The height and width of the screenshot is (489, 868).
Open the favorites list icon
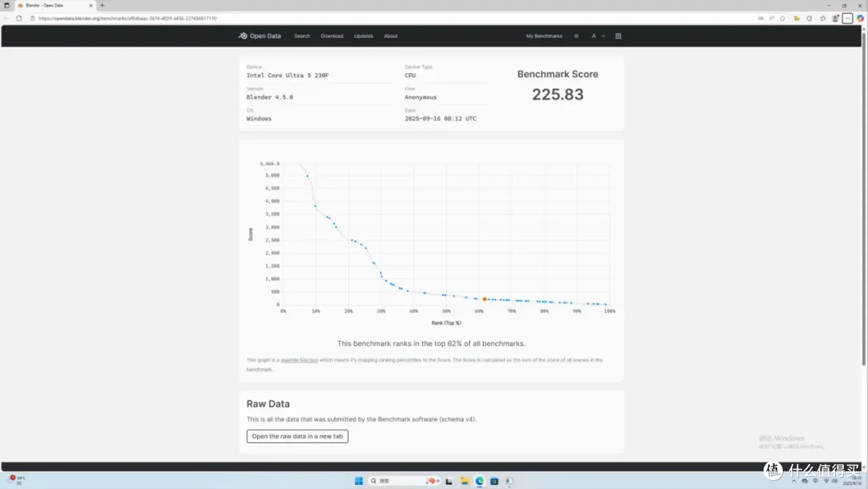click(x=823, y=18)
